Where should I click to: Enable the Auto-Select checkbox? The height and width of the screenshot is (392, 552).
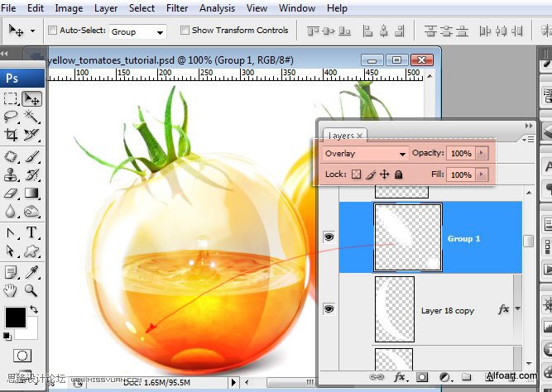click(52, 31)
